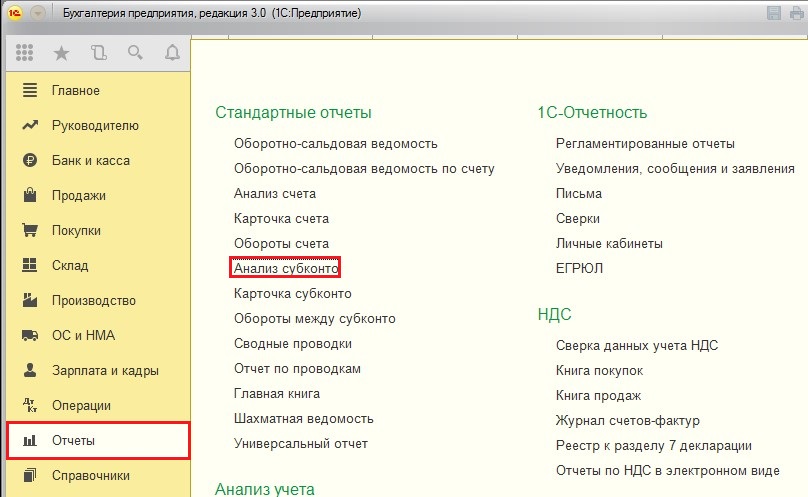Viewport: 808px width, 497px height.
Task: Open the Зарплата и кадры section
Action: click(98, 370)
